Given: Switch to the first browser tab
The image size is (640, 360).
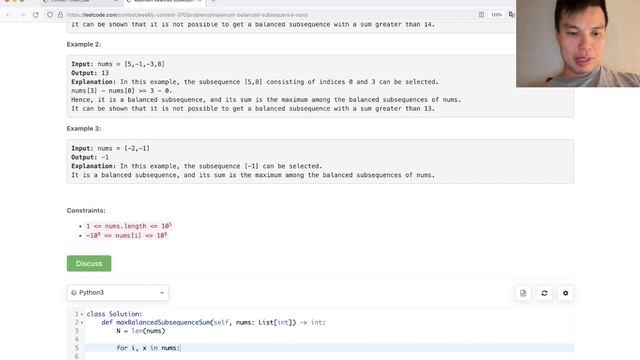Looking at the screenshot, I should [80, 2].
